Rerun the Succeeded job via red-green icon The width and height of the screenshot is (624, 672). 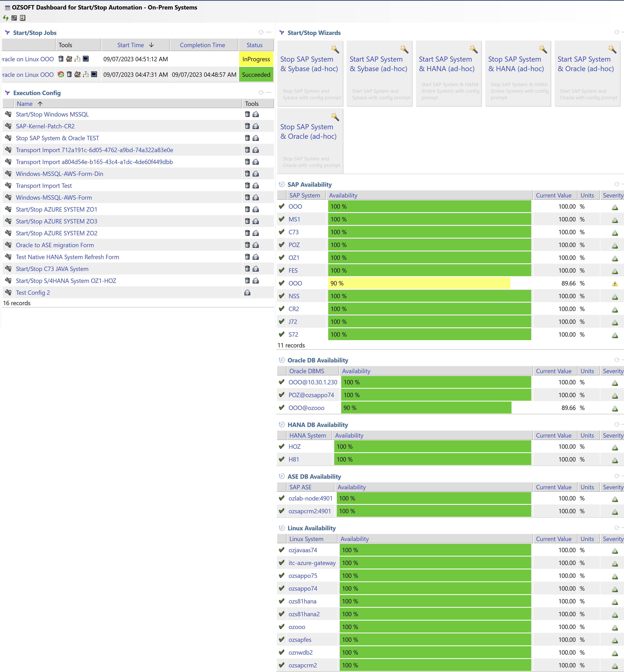[x=61, y=75]
